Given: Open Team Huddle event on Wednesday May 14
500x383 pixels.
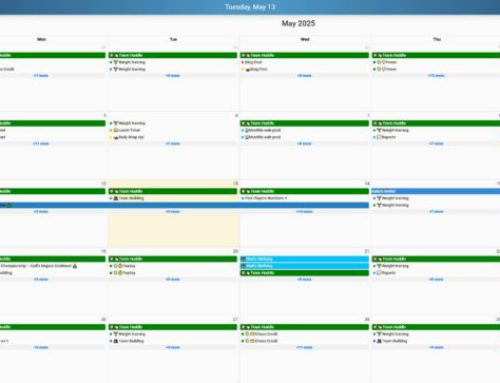Looking at the screenshot, I should (304, 191).
